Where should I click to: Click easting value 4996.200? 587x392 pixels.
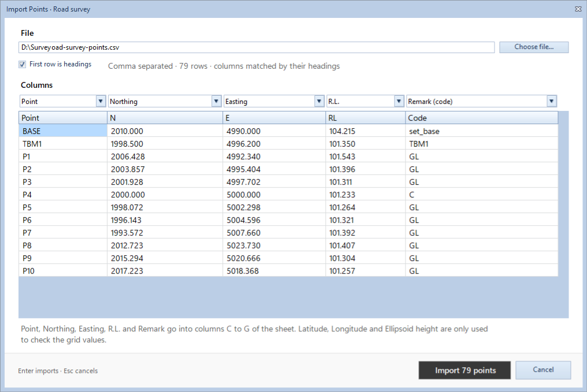pyautogui.click(x=274, y=144)
